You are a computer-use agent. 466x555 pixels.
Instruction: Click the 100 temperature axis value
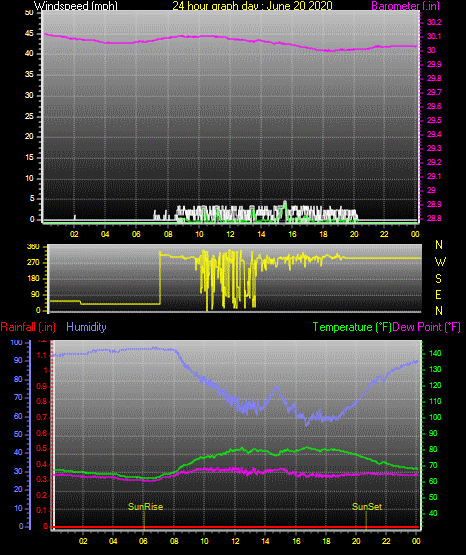(x=435, y=417)
